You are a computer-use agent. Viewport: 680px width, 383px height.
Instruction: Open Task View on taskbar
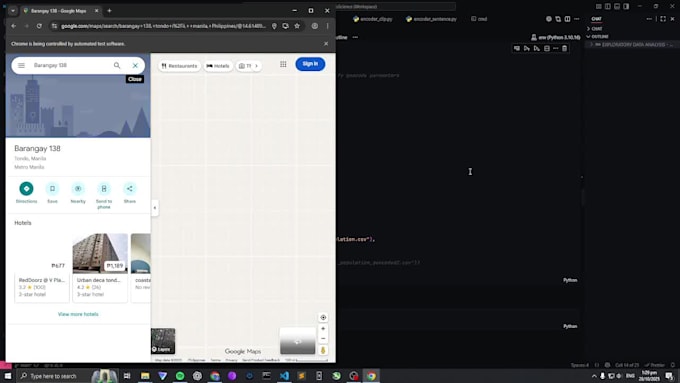coord(127,376)
